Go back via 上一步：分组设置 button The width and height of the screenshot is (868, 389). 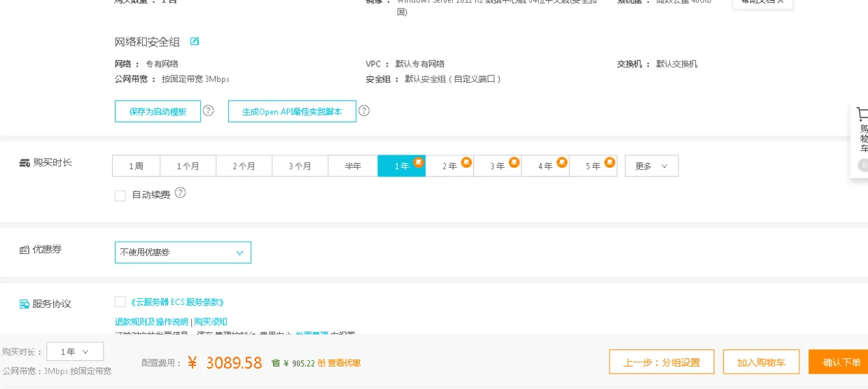661,362
